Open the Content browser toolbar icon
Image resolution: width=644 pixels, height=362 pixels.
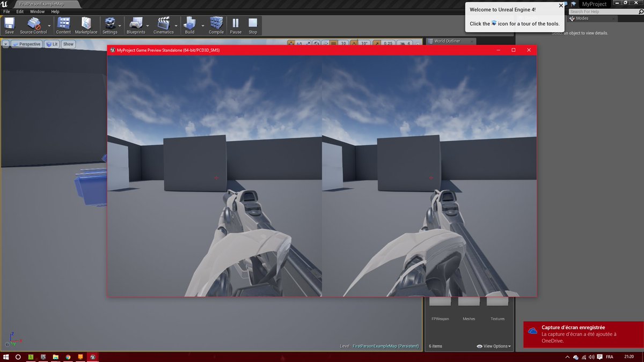click(63, 26)
